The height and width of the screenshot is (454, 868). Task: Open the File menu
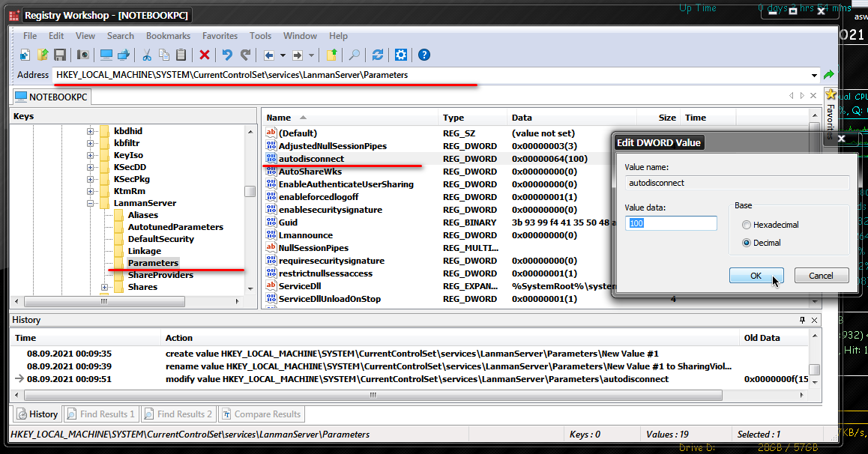(30, 35)
